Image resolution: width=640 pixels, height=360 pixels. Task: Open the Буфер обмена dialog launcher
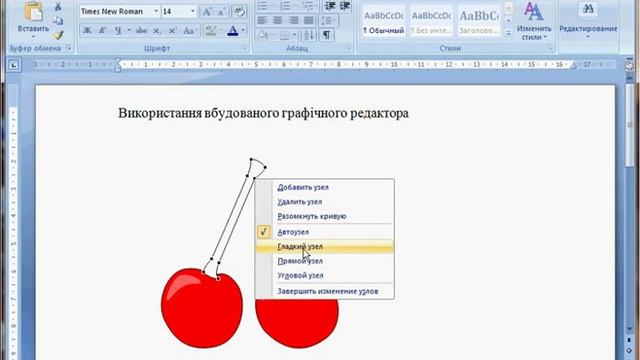point(68,48)
